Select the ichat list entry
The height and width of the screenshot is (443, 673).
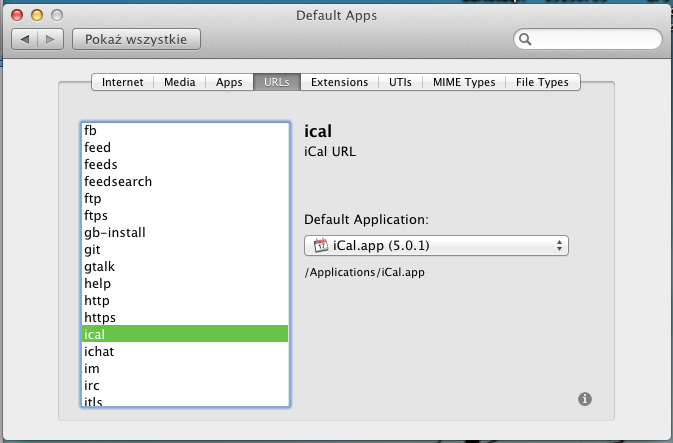(x=99, y=351)
